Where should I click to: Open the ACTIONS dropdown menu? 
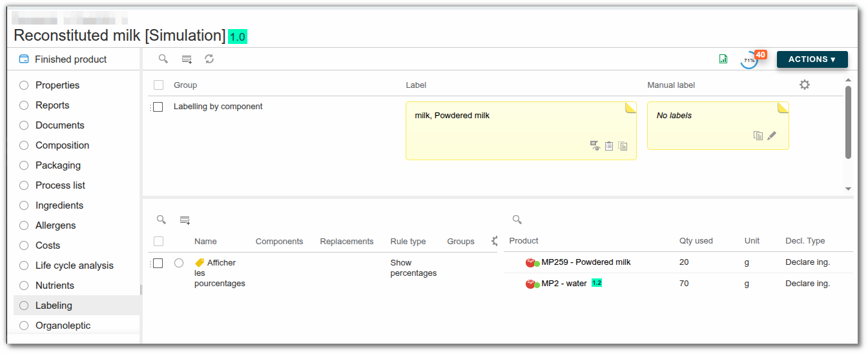(x=812, y=59)
